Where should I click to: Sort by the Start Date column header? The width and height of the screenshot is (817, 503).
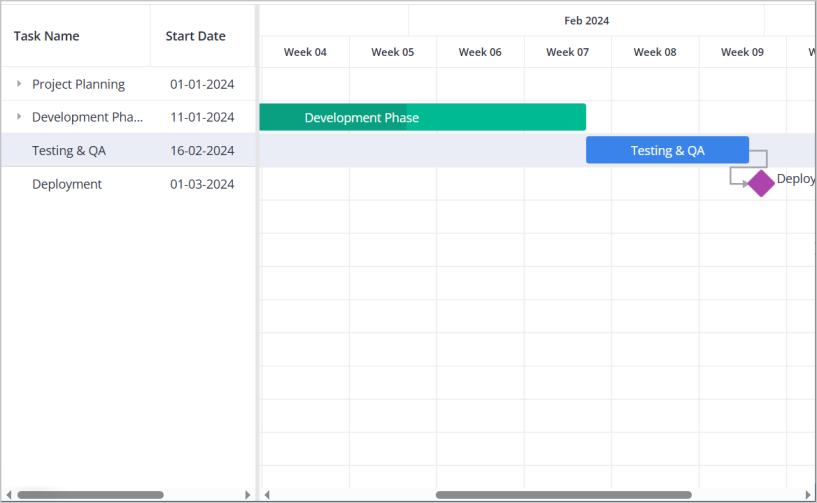tap(195, 36)
